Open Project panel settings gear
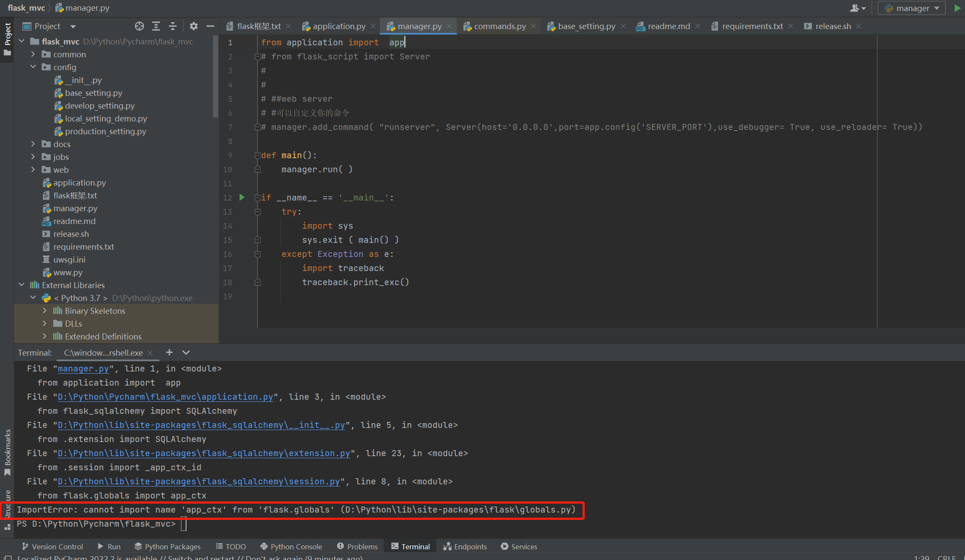 coord(194,26)
